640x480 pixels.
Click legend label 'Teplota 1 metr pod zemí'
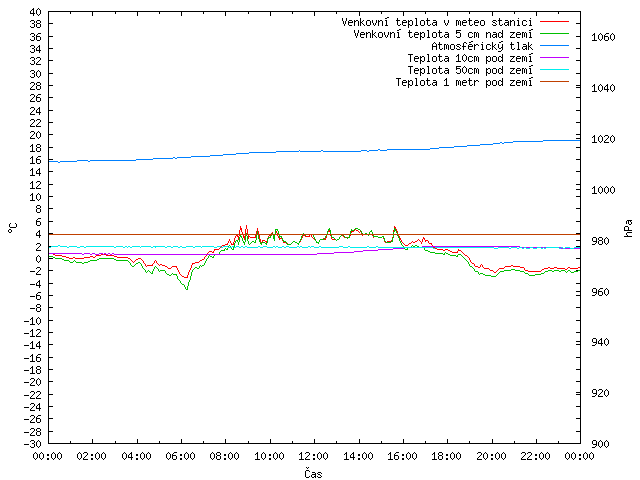click(x=464, y=82)
